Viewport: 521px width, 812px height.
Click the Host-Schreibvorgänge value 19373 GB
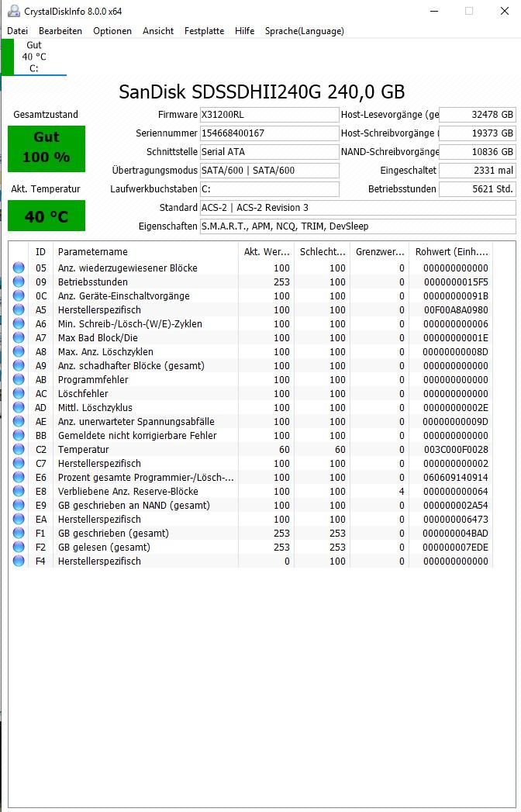[478, 133]
